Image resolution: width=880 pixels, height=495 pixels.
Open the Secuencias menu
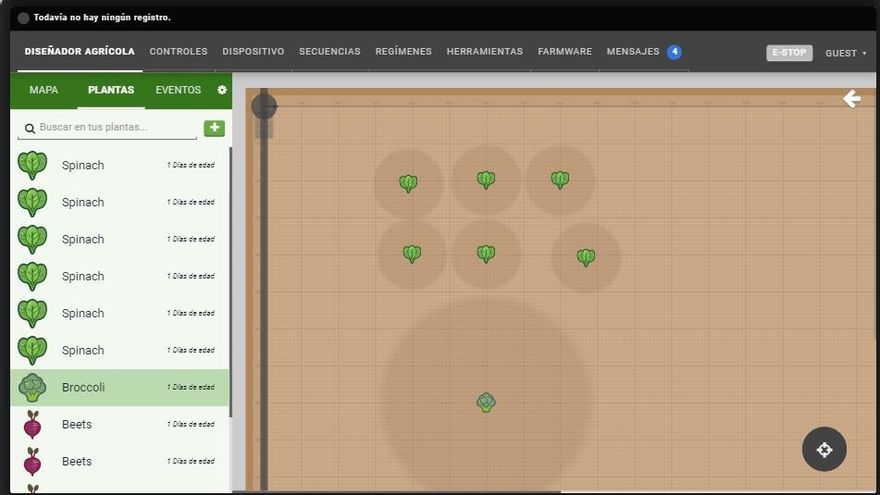click(329, 52)
